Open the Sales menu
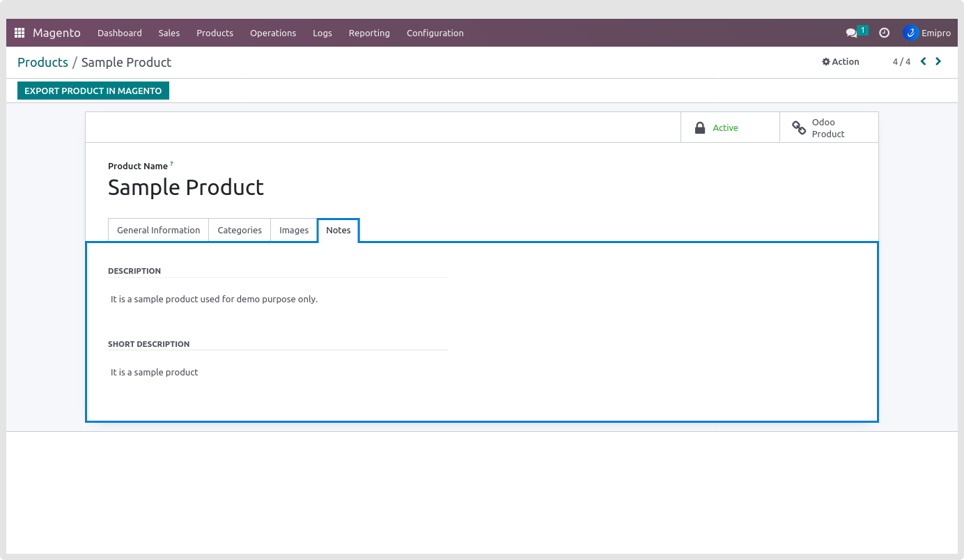 point(169,33)
